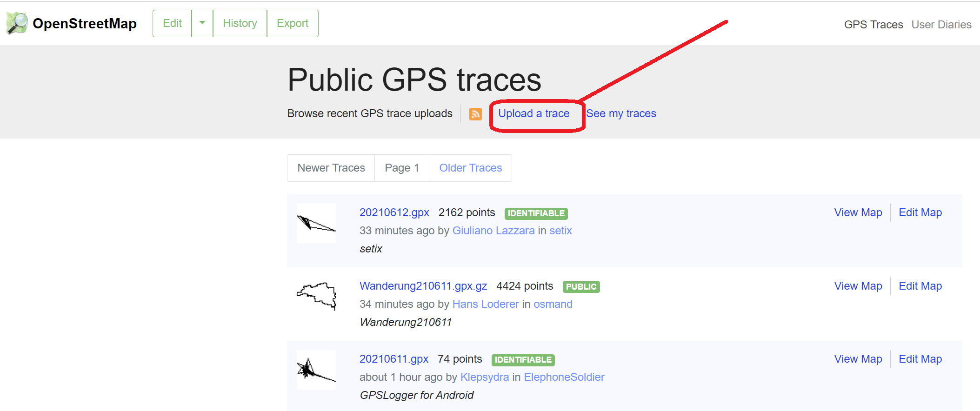
Task: Open the History tab
Action: 240,23
